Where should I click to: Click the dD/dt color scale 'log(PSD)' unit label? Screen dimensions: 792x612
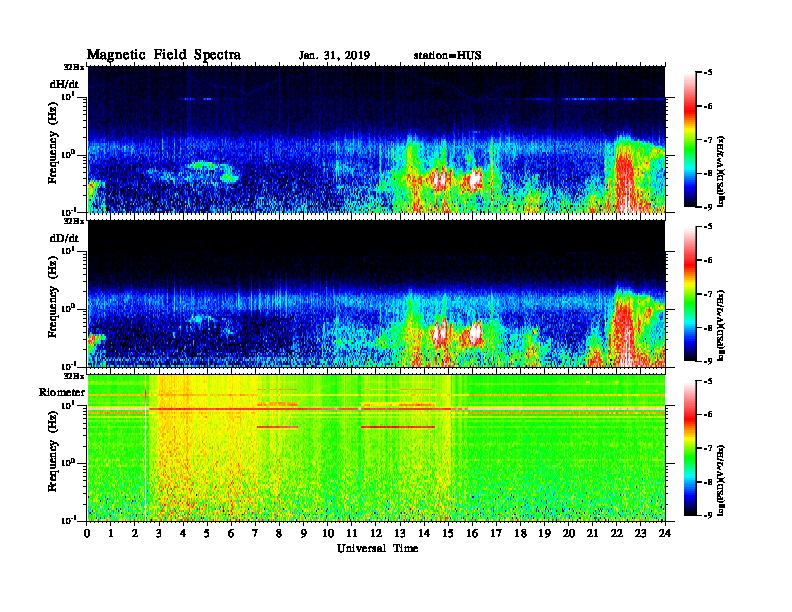(721, 326)
